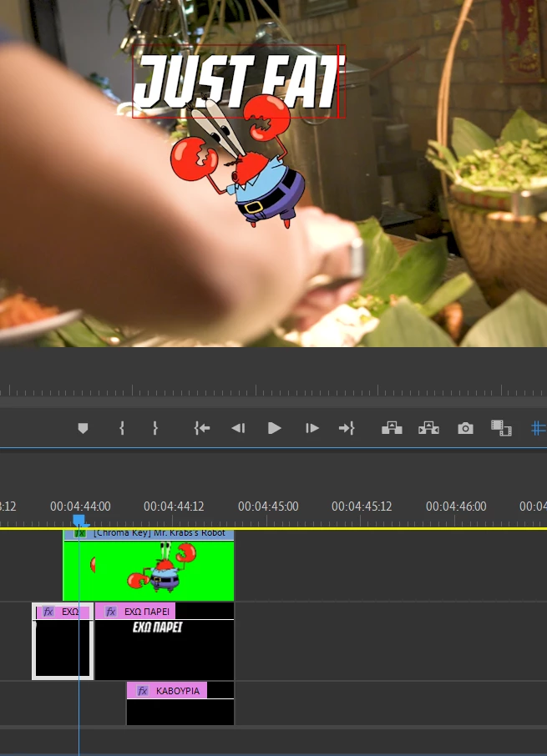The image size is (547, 756).
Task: Export a frame with the camera icon
Action: 465,428
